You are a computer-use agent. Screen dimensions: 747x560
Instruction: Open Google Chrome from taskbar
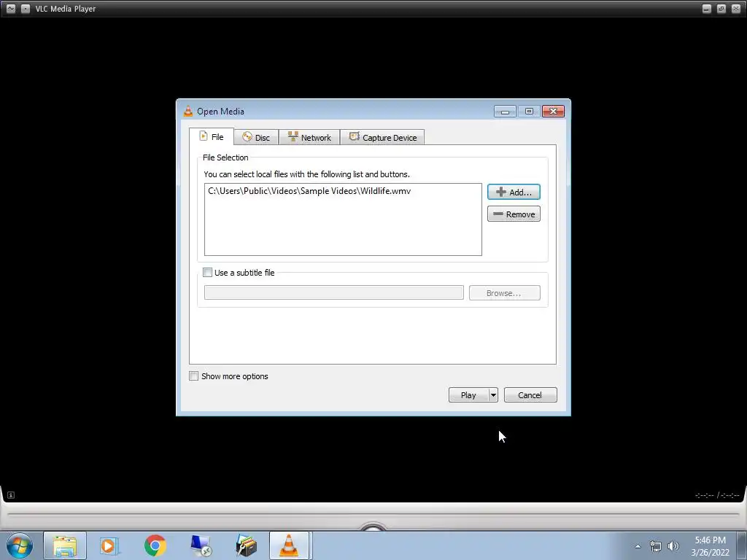[155, 545]
